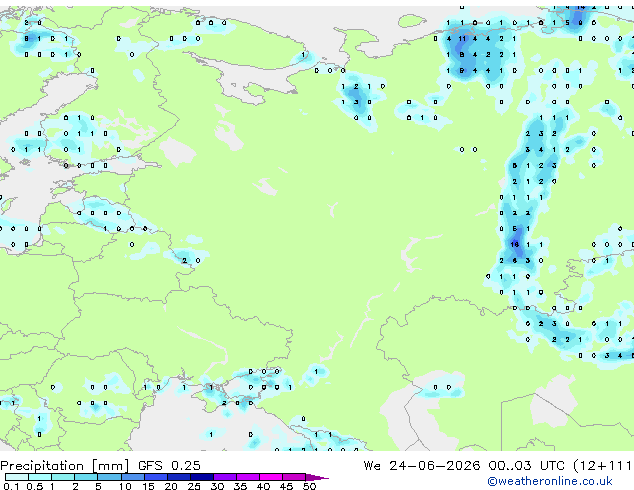The height and width of the screenshot is (490, 634).
Task: Click the 'Precipitation [mm] GFS 0.25' title
Action: click(100, 466)
